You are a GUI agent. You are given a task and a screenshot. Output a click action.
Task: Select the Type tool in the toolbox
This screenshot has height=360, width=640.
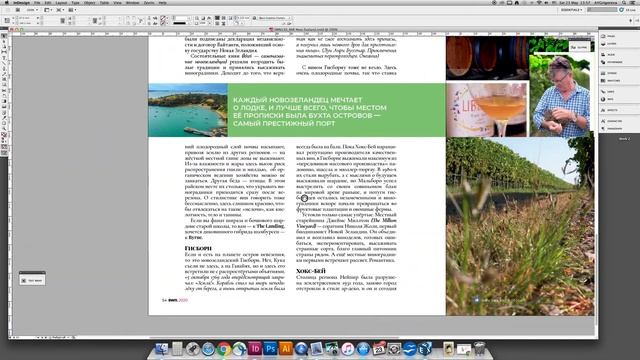(x=4, y=58)
